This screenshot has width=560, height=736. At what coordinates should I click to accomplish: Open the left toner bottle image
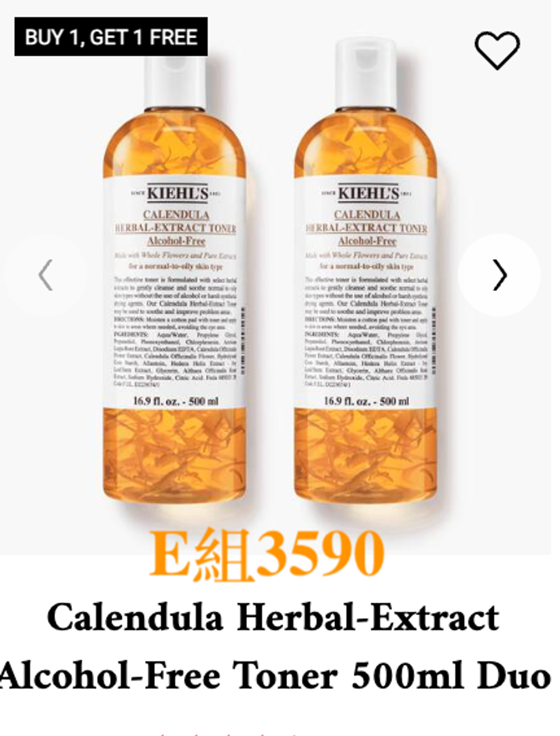click(x=175, y=273)
